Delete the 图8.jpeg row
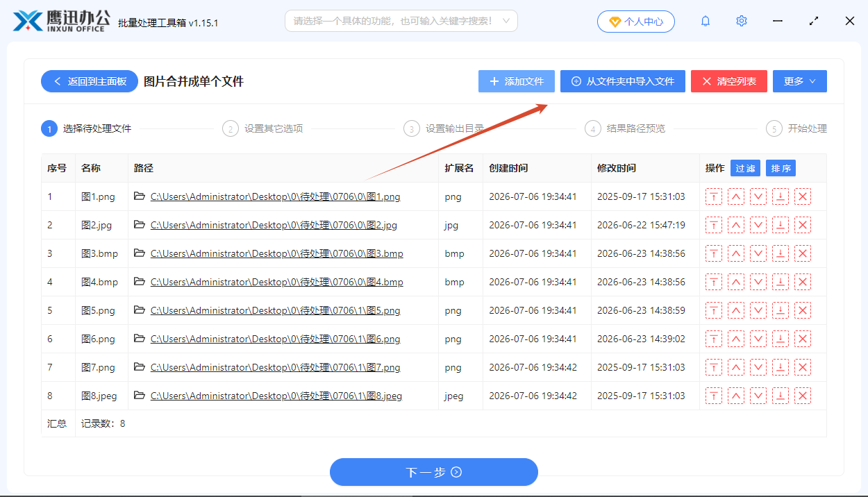The height and width of the screenshot is (497, 868). [803, 396]
